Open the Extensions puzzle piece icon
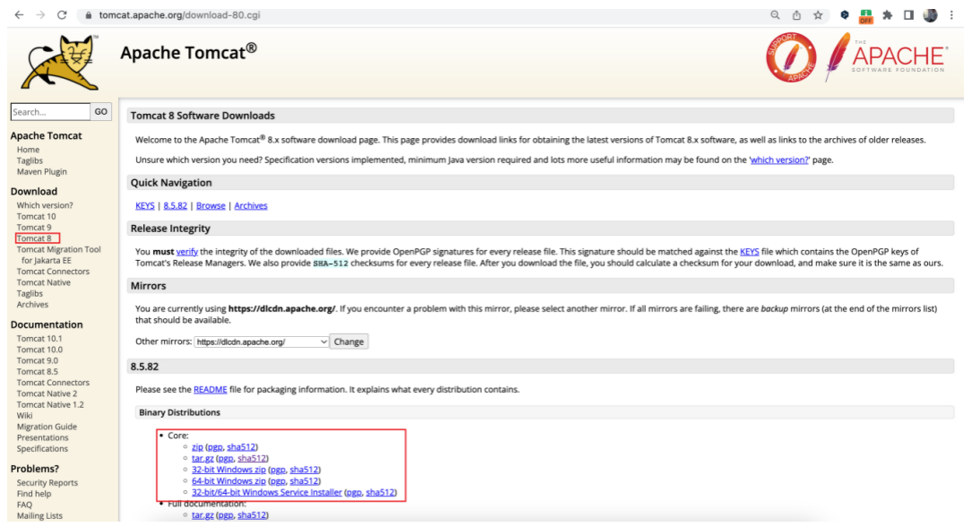 click(888, 15)
